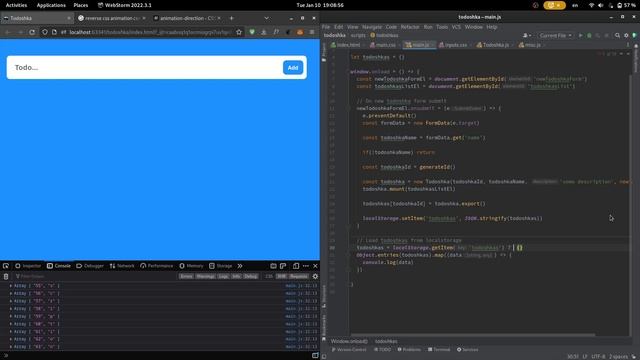
Task: Reload the page in Firefox
Action: [32, 32]
